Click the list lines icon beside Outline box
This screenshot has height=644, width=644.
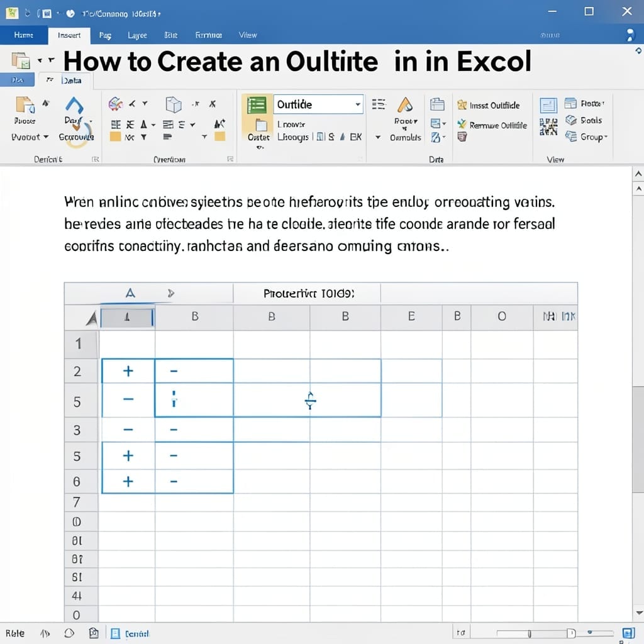[x=379, y=104]
